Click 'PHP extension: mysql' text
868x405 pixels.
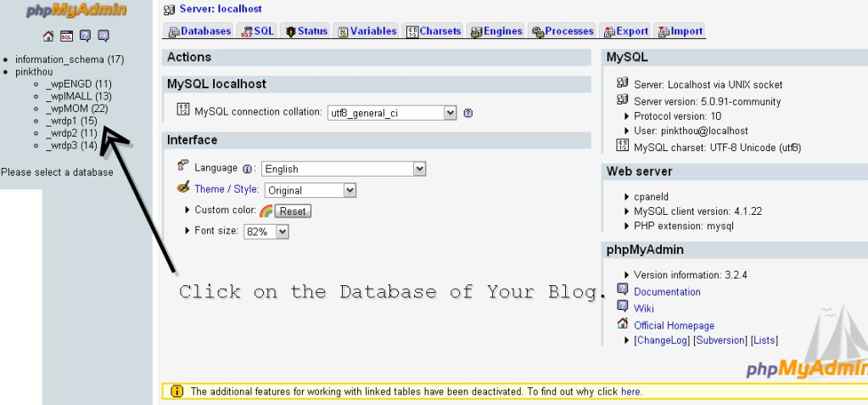click(684, 226)
